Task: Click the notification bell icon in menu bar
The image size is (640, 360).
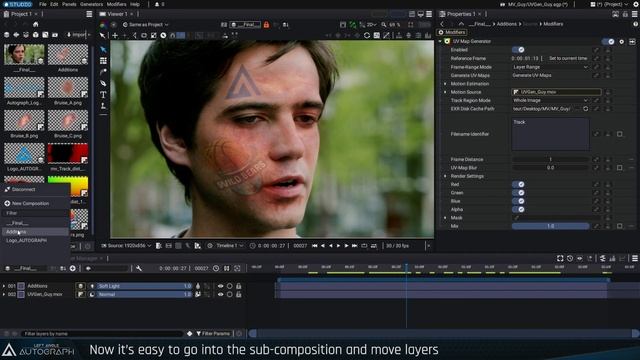Action: (157, 4)
